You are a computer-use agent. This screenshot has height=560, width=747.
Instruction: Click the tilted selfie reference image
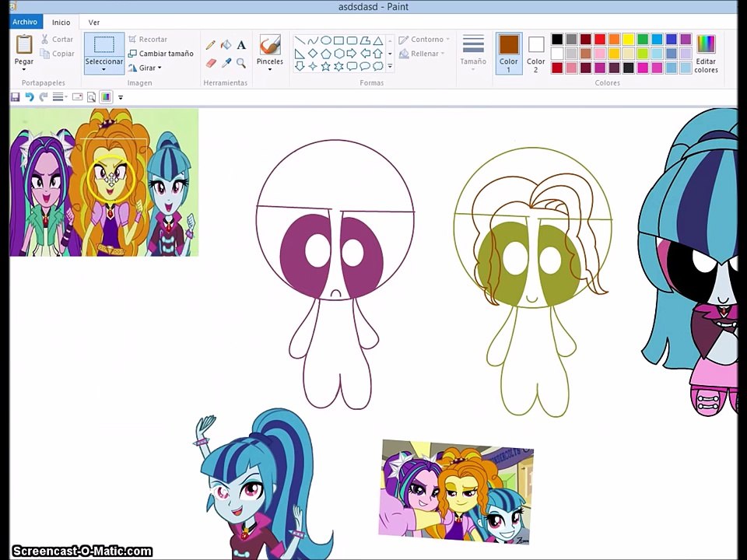pos(456,492)
